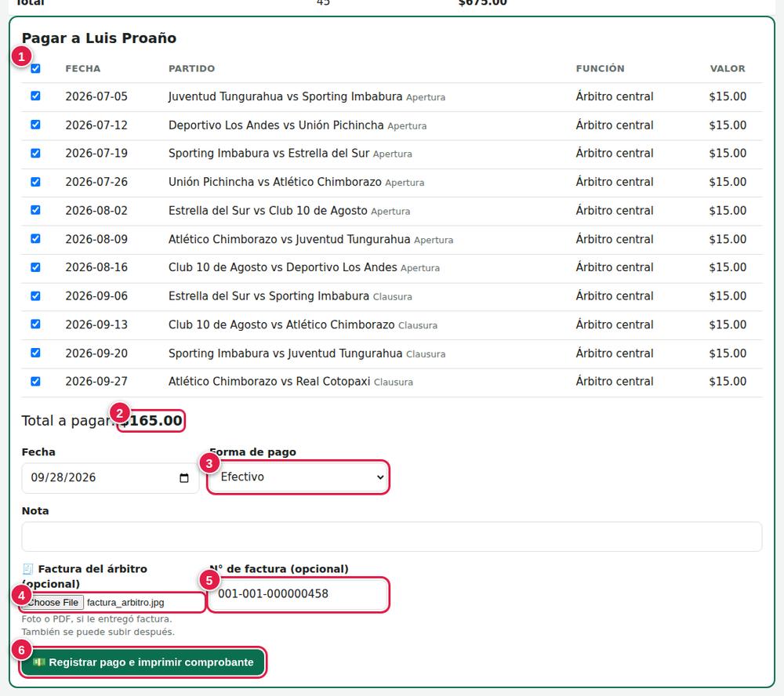Click Unión Pichincha vs Atlético Chimborazo text
The image size is (784, 696).
(275, 182)
